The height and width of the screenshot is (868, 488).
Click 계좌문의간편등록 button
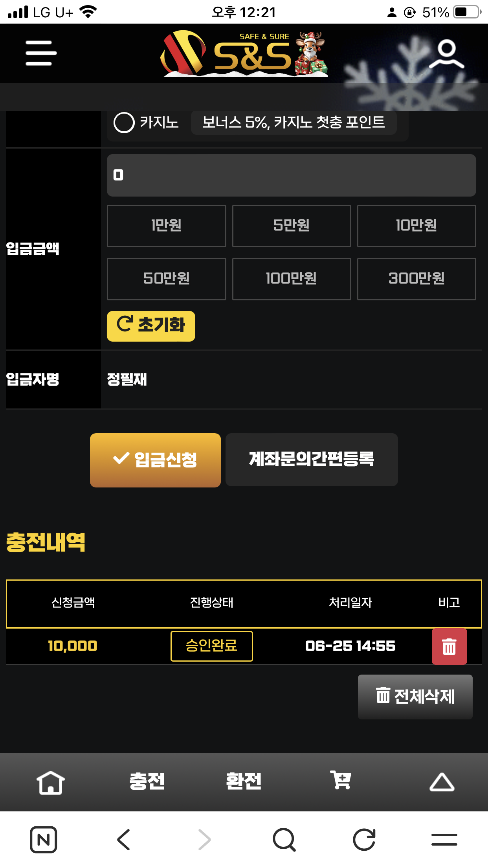pyautogui.click(x=312, y=460)
